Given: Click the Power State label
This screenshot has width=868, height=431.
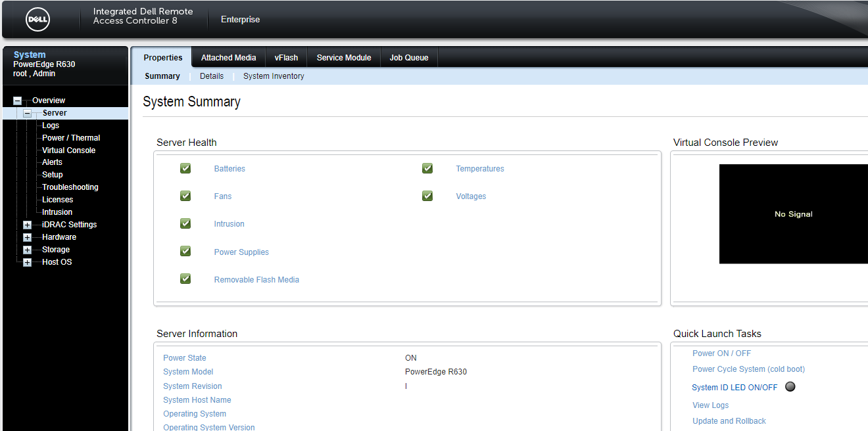Looking at the screenshot, I should 185,358.
